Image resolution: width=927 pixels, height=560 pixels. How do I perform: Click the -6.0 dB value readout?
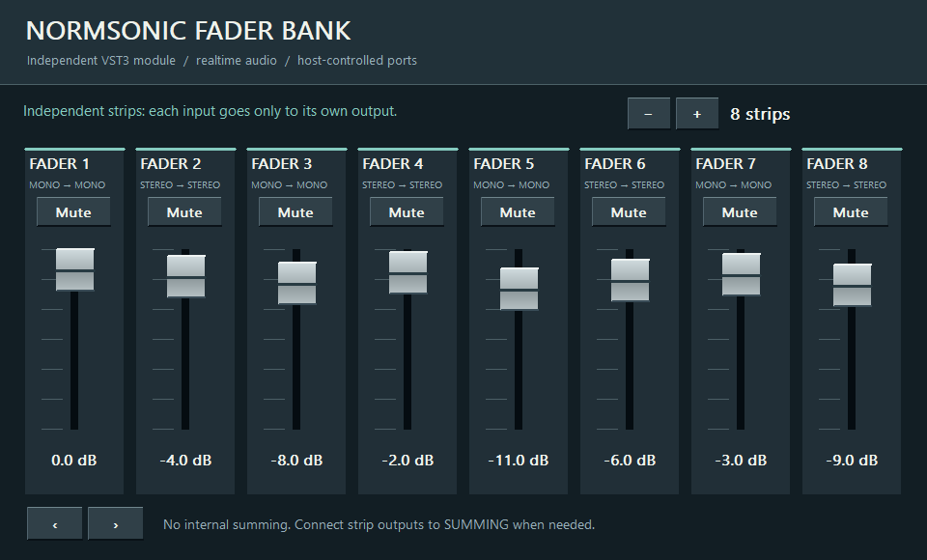(x=630, y=460)
